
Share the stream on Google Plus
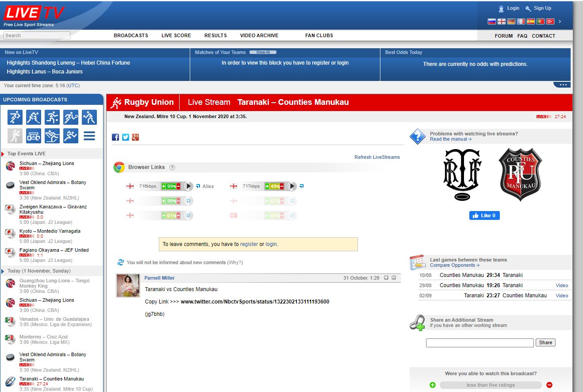(x=135, y=137)
